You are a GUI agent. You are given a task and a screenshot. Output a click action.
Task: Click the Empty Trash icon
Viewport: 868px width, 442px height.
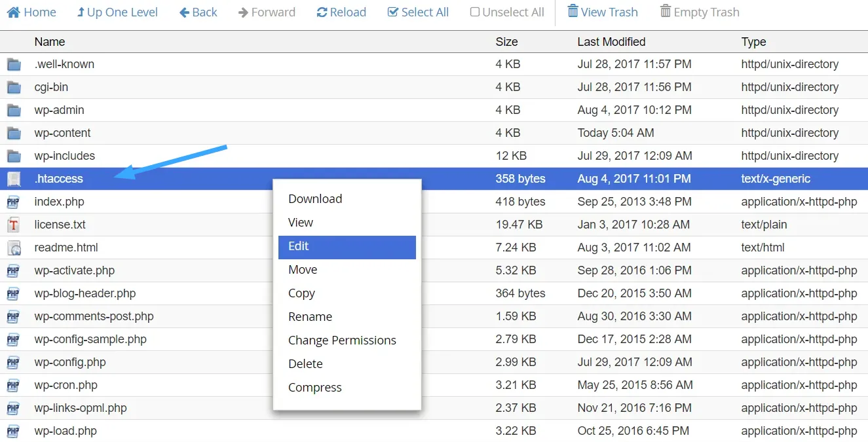[665, 11]
